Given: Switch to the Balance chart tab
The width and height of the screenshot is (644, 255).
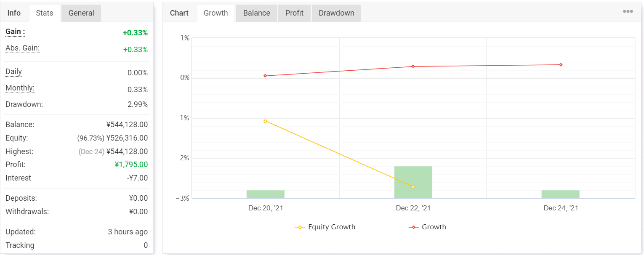Looking at the screenshot, I should [256, 13].
